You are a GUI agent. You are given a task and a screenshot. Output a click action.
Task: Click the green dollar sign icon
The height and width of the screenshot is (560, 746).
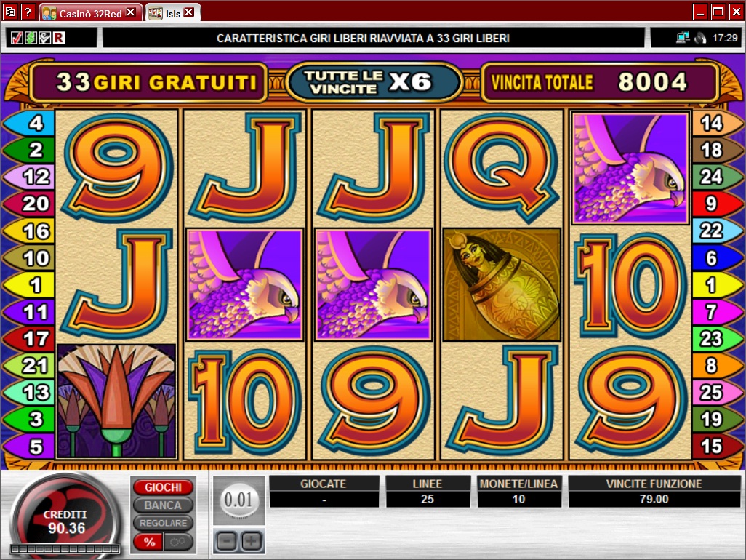pyautogui.click(x=31, y=38)
